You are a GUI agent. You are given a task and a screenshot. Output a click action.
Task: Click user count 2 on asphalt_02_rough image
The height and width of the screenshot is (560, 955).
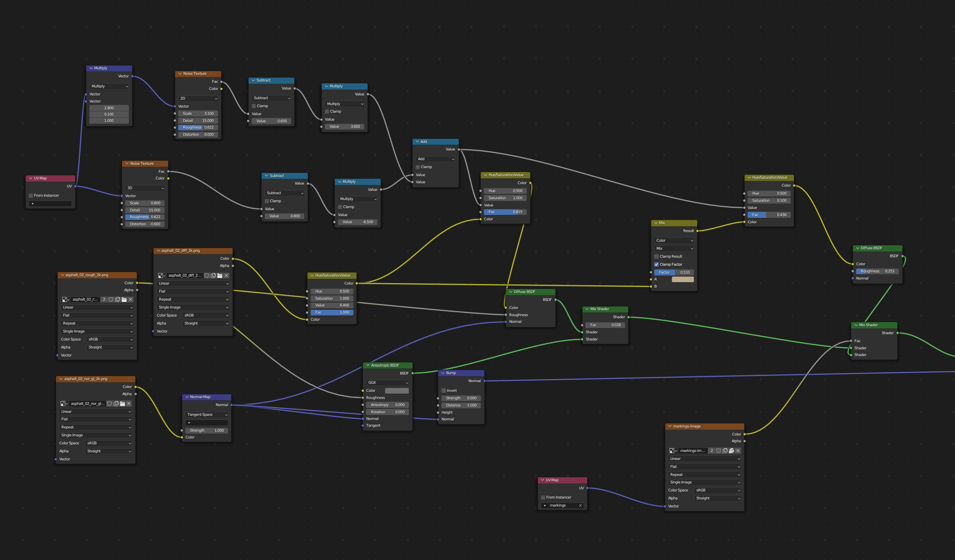click(x=104, y=299)
